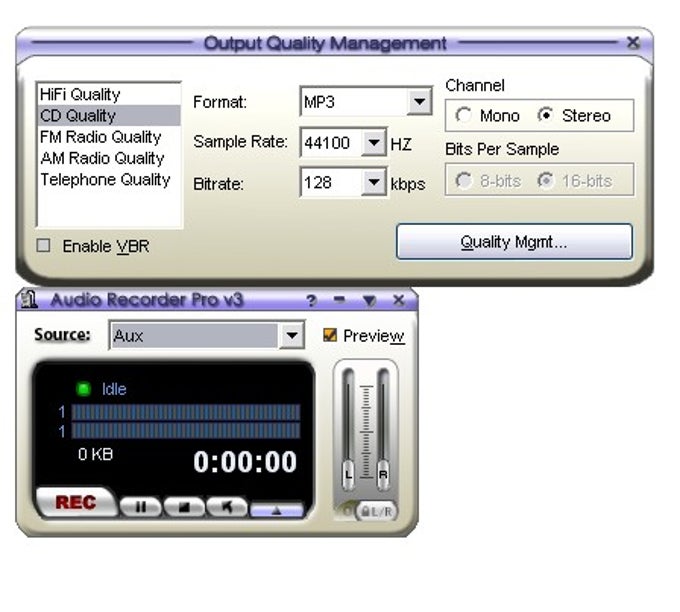This screenshot has width=680, height=612.
Task: Open the Format dropdown showing MP3
Action: pyautogui.click(x=419, y=102)
